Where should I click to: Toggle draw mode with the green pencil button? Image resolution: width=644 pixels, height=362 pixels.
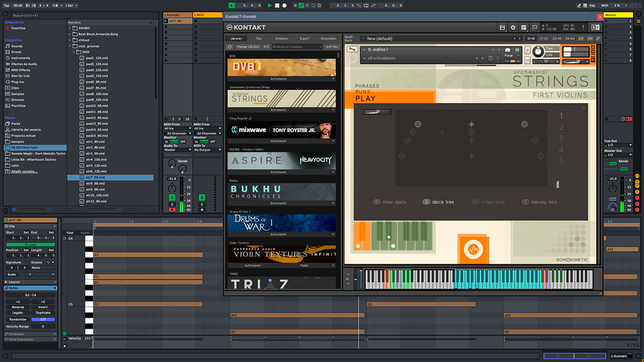point(302,5)
